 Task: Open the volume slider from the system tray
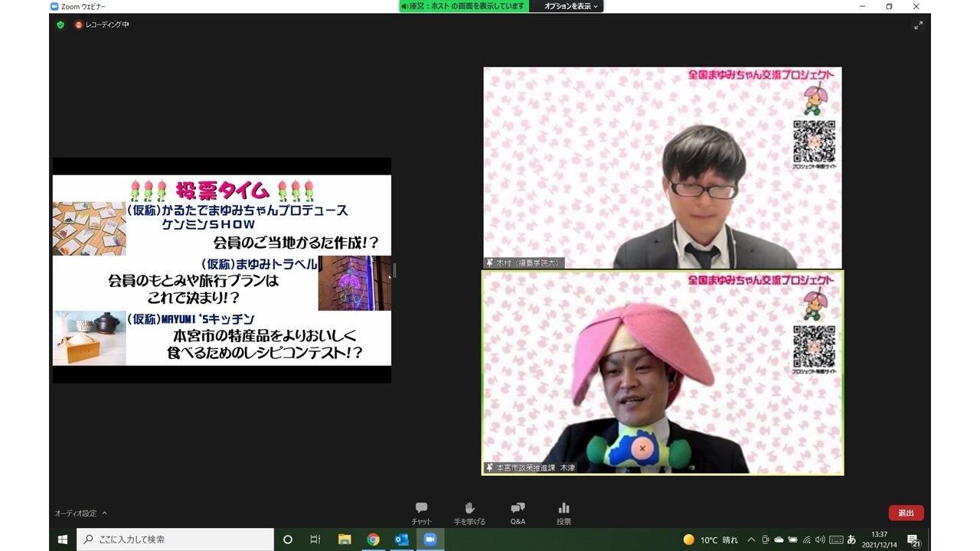click(820, 540)
